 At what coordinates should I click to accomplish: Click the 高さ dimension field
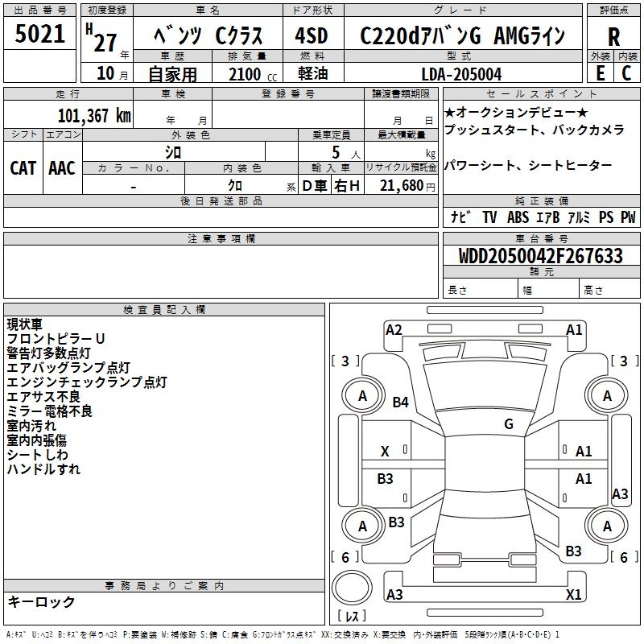point(610,289)
